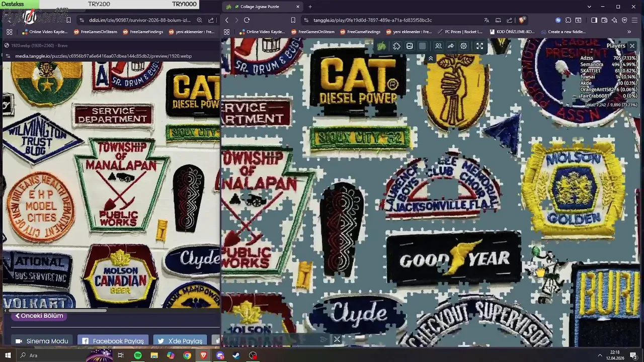Click the TRY200 label at the top
The image size is (644, 362).
[99, 4]
